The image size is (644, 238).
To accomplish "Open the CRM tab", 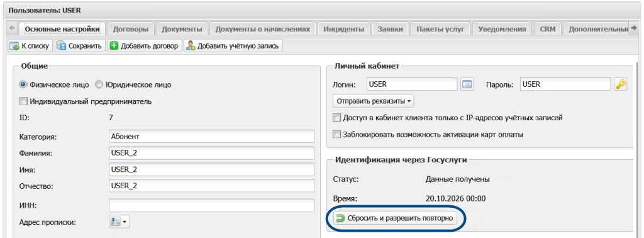I will pos(548,29).
